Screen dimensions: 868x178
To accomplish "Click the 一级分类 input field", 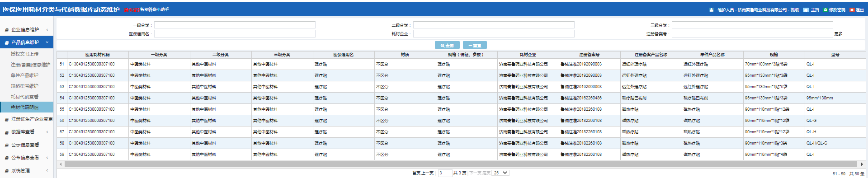I will point(235,25).
